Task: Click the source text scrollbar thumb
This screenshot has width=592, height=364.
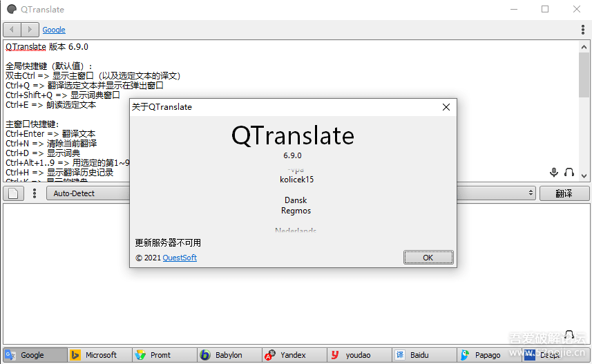Action: click(x=584, y=75)
